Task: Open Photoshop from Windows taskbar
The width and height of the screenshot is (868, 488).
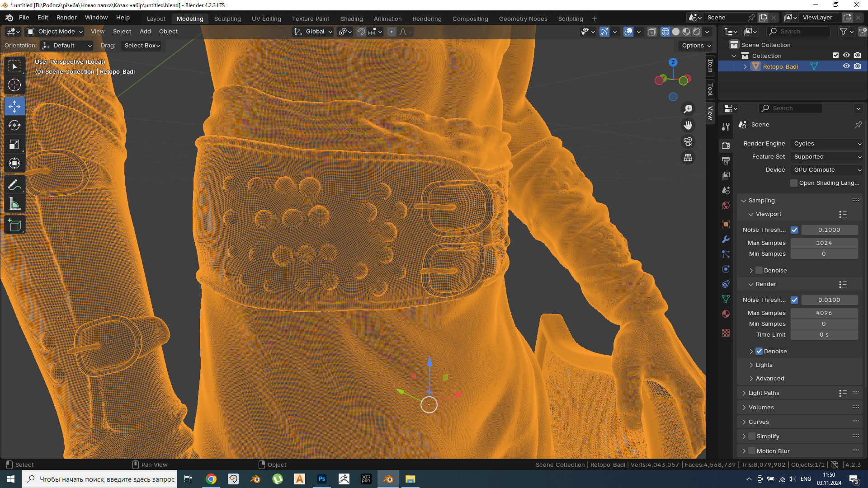Action: point(322,479)
